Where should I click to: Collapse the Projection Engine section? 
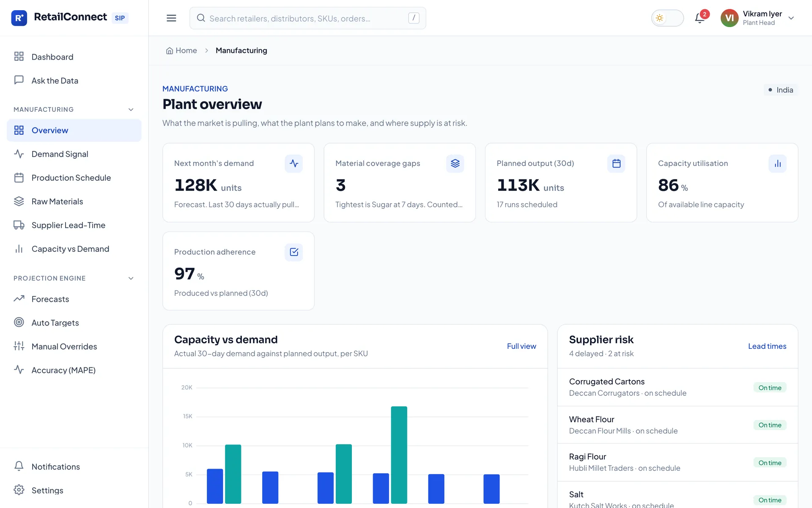click(131, 279)
